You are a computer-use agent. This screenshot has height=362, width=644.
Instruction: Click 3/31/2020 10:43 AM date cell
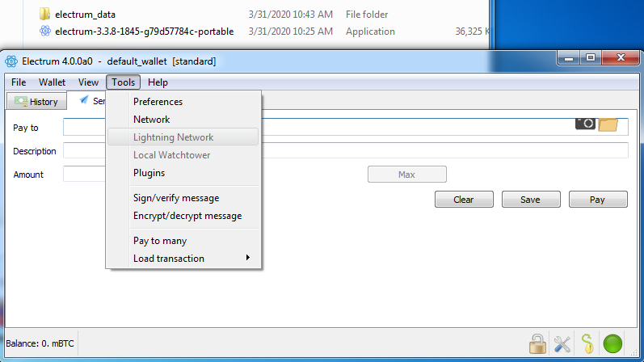coord(290,15)
